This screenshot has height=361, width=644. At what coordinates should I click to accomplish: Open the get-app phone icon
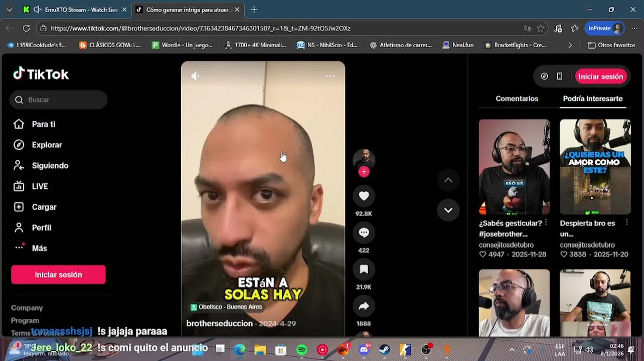click(x=560, y=77)
